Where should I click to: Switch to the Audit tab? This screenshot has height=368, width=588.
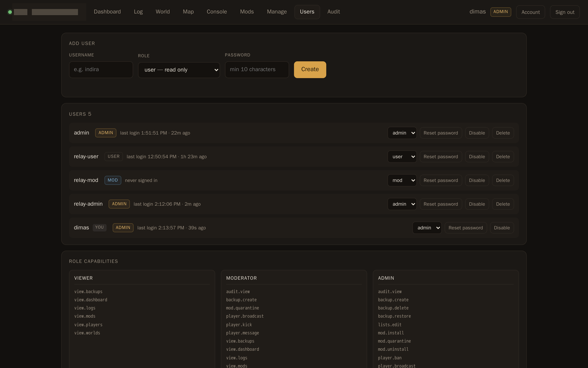click(x=334, y=12)
